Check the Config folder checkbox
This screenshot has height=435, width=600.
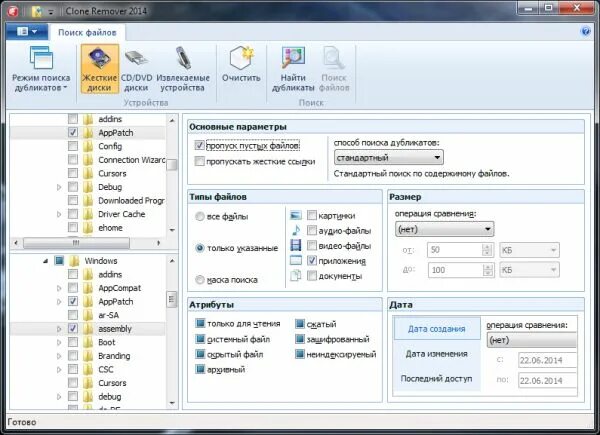(x=73, y=146)
